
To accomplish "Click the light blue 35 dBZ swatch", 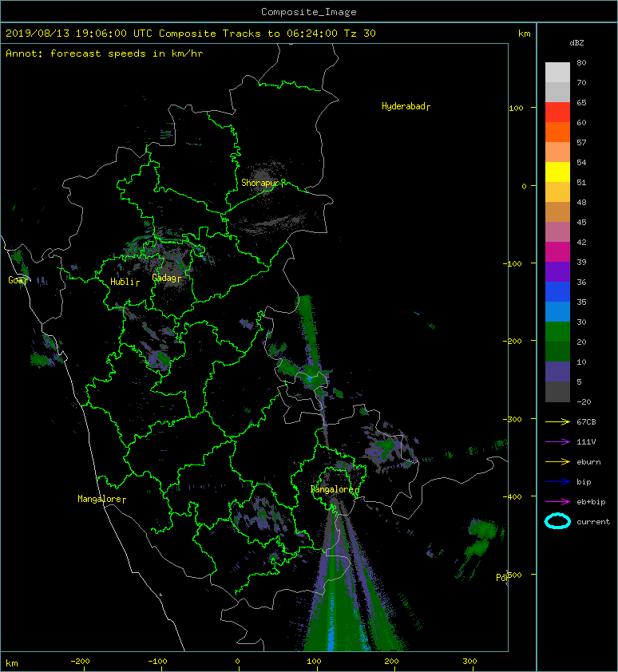I will (557, 311).
